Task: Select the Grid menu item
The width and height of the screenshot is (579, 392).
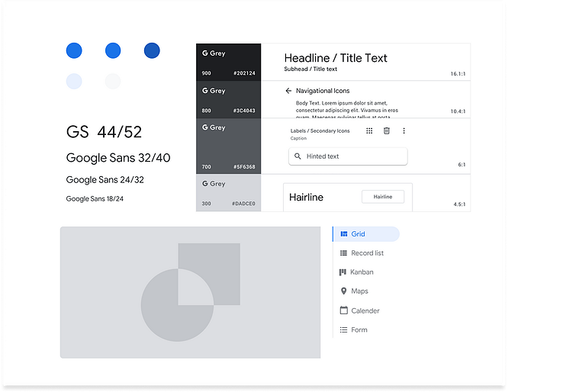Action: [x=366, y=234]
